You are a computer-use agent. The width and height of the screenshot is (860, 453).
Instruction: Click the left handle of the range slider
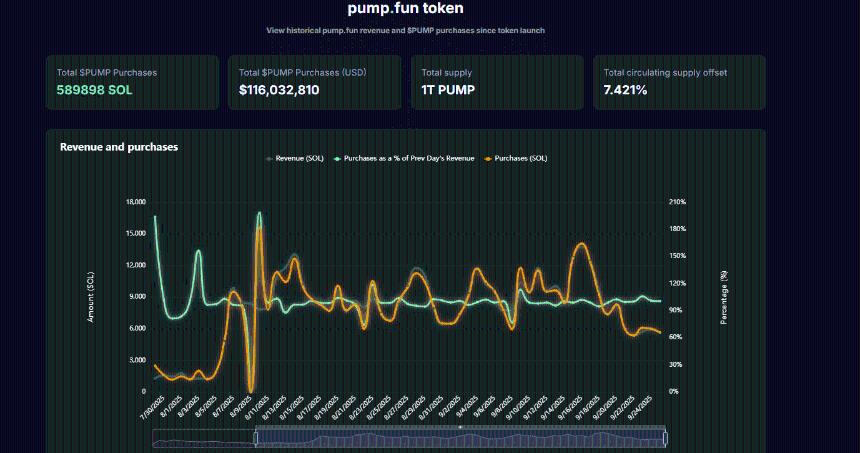[256, 438]
